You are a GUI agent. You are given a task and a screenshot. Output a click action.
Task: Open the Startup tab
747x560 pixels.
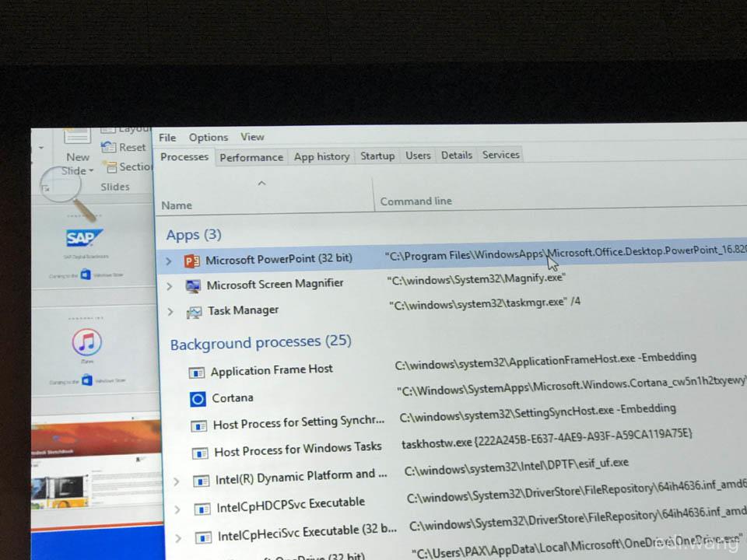(377, 156)
